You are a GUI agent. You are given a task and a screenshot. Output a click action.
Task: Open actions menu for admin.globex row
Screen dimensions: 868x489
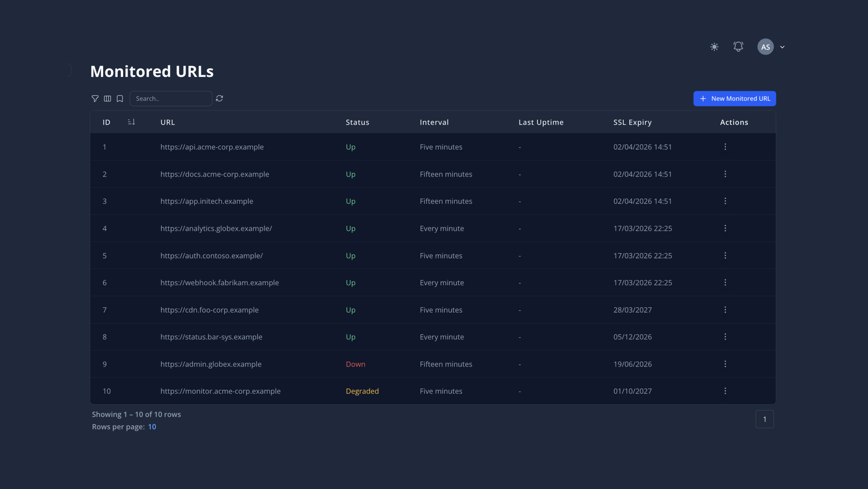[725, 364]
